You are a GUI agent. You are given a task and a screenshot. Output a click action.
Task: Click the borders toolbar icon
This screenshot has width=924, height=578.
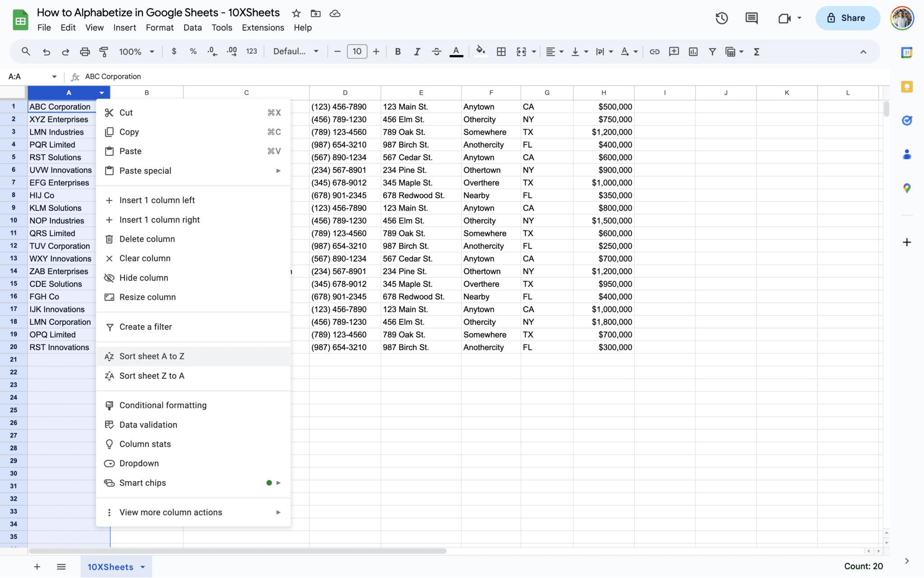tap(501, 51)
